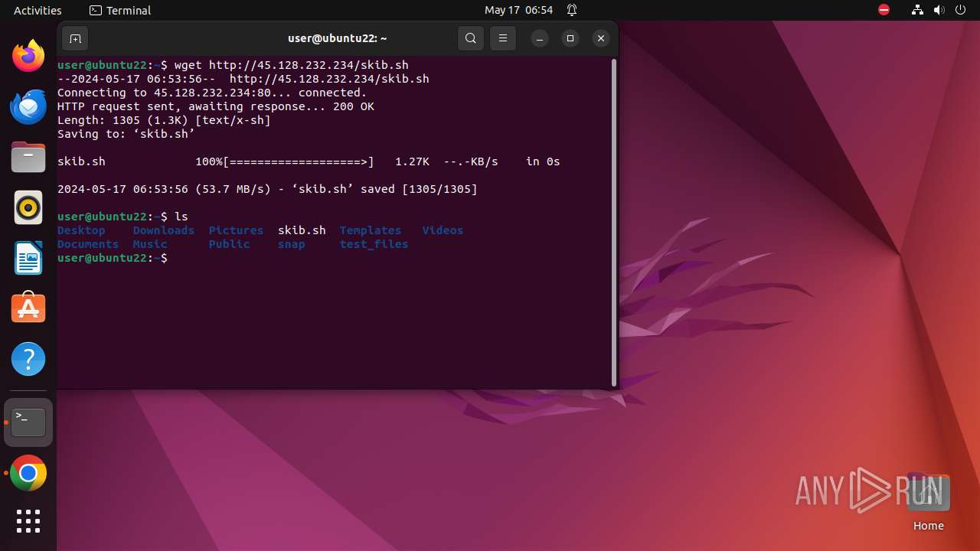Click the terminal vertical scrollbar
The height and width of the screenshot is (551, 980).
click(614, 222)
